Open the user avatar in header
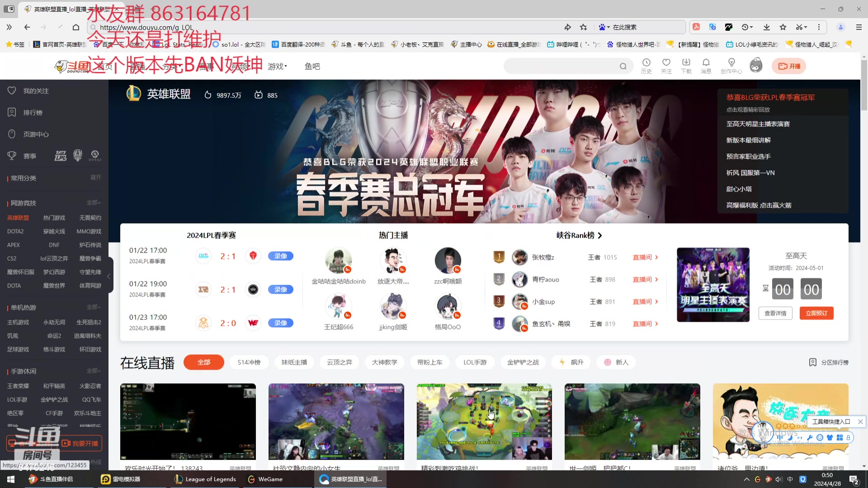This screenshot has width=868, height=488. [x=756, y=66]
